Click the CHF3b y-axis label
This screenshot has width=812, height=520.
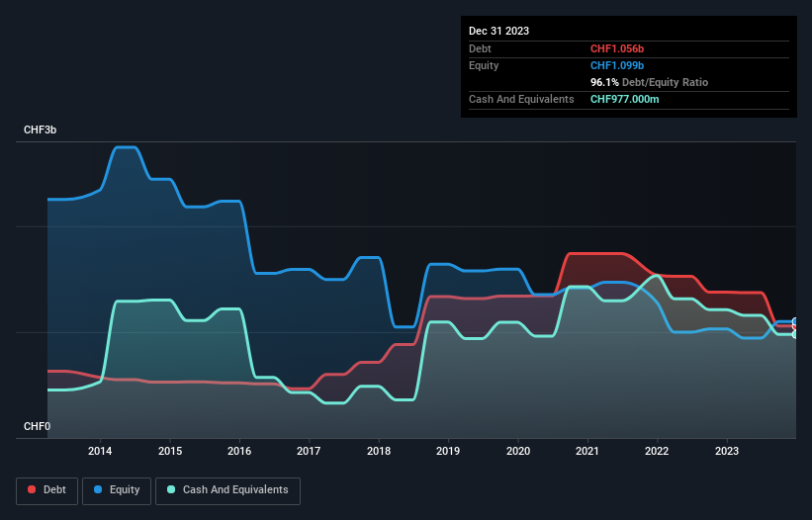click(x=40, y=130)
